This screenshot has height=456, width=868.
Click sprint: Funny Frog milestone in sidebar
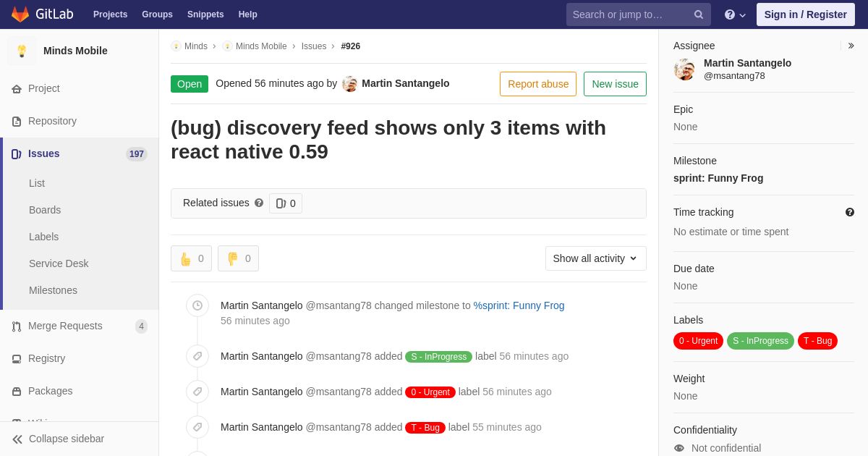point(718,178)
